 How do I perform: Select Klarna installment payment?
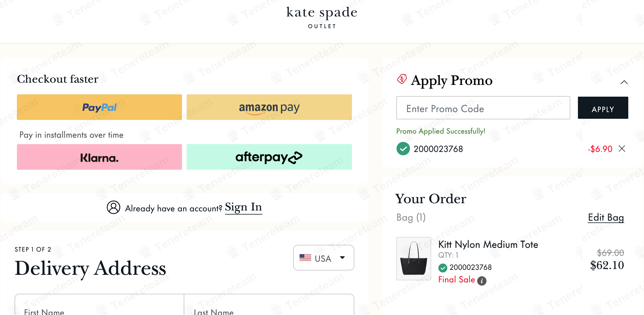click(99, 157)
